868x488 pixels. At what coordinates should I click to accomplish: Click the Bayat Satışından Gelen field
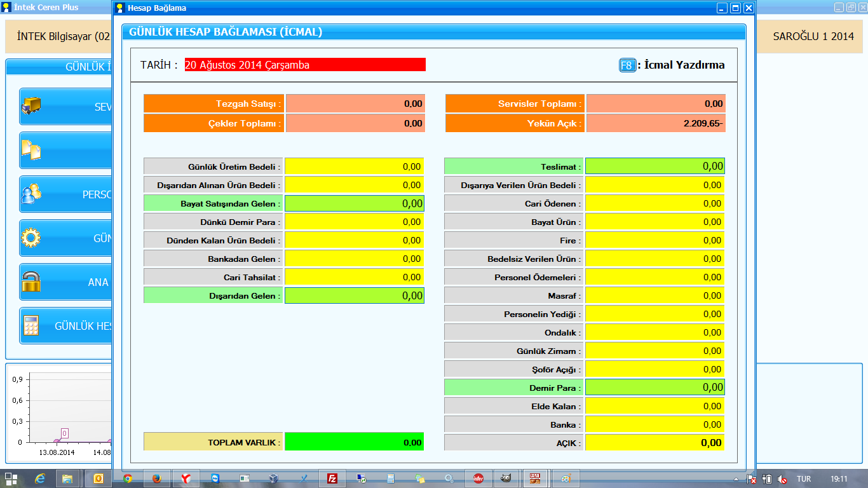pyautogui.click(x=354, y=203)
